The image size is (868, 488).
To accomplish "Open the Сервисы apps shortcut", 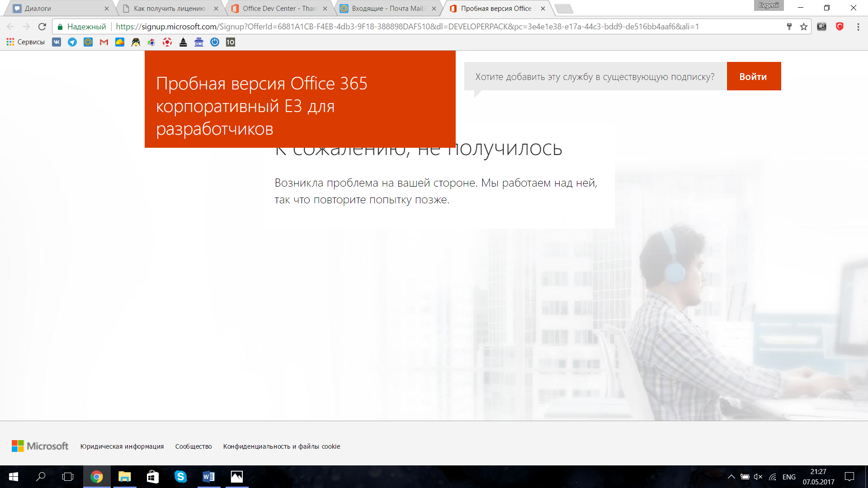I will click(26, 42).
